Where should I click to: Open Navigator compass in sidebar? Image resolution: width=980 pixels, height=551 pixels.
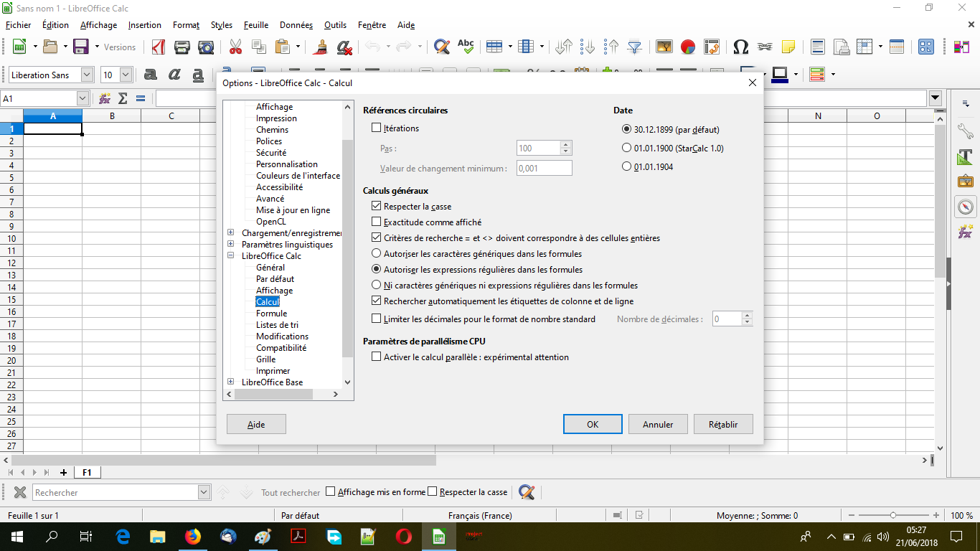(966, 207)
